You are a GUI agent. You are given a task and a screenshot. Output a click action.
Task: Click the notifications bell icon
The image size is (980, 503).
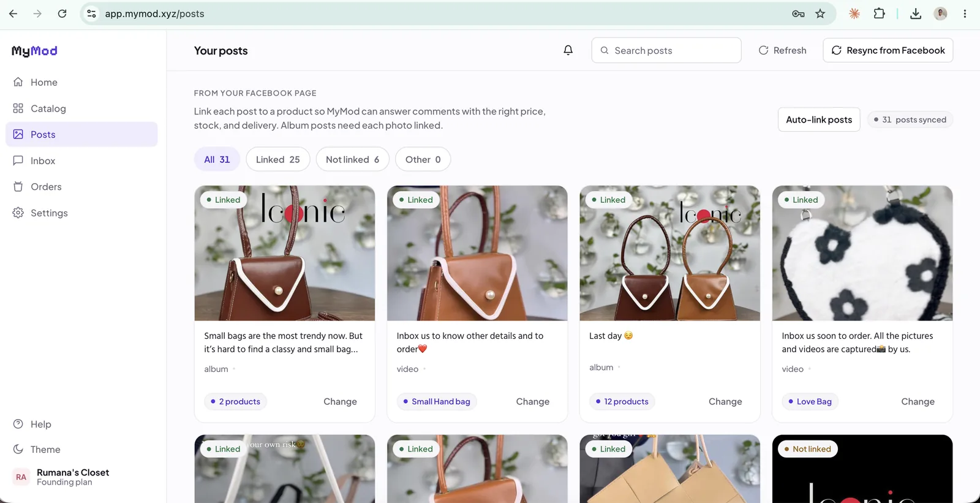[x=568, y=50]
